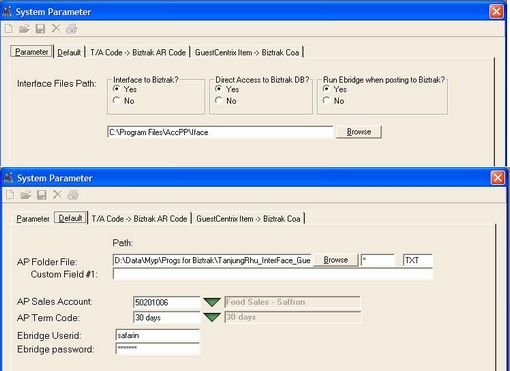This screenshot has height=371, width=510.
Task: Click Print icon in lower window toolbar
Action: [73, 195]
